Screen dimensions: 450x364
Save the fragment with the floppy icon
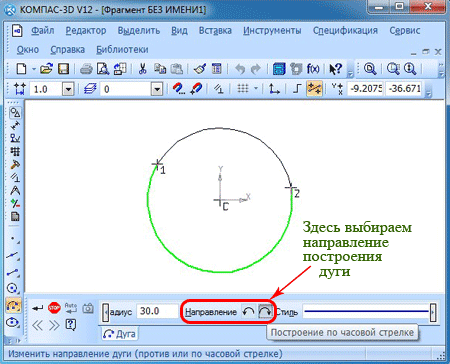[x=63, y=69]
